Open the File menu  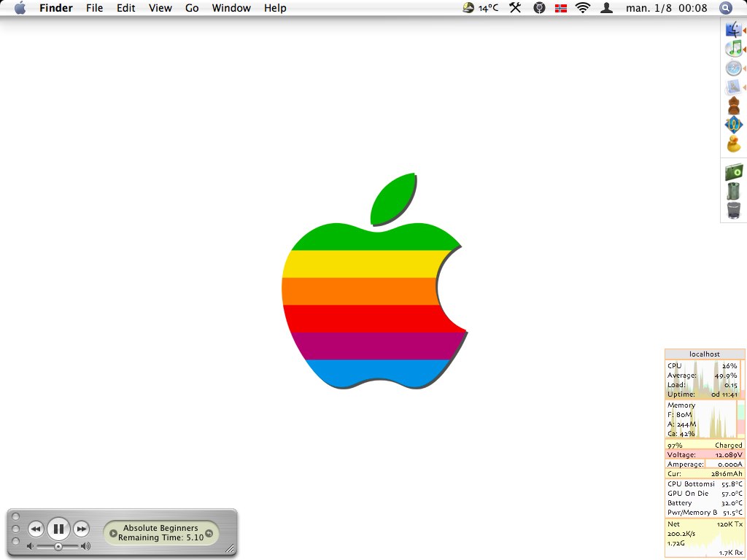94,8
